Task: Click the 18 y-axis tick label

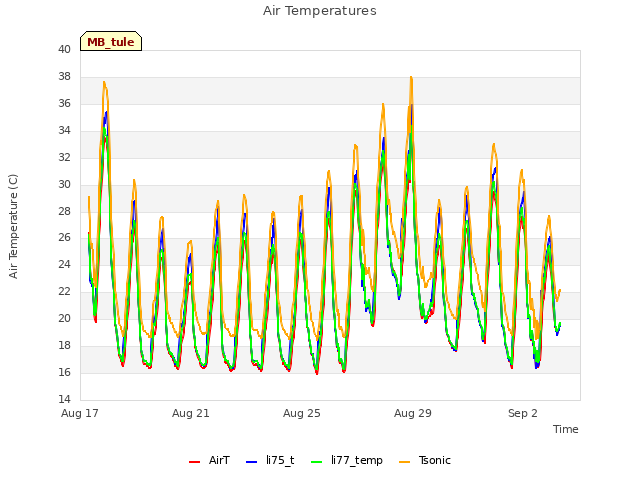Action: 64,345
